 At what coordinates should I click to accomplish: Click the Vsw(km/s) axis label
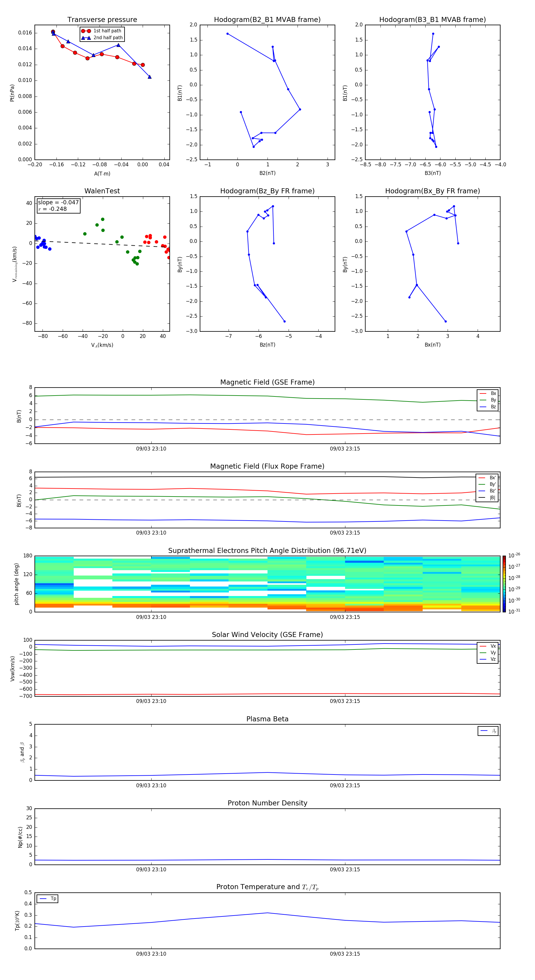pos(12,668)
